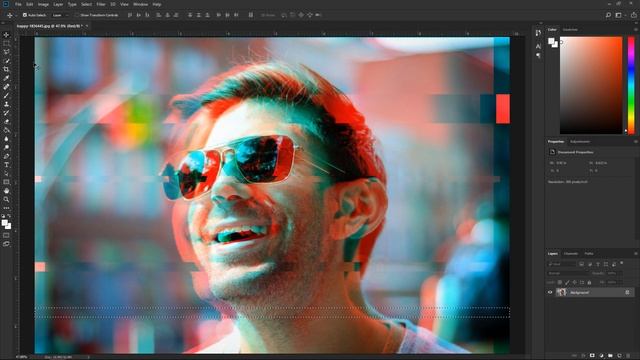
Task: Select the History Brush tool
Action: pos(6,113)
